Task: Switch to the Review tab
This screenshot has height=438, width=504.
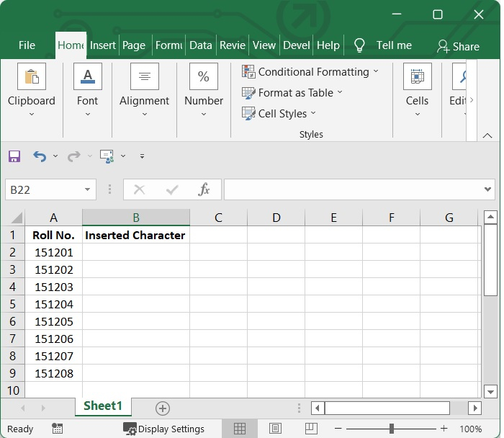Action: [x=233, y=45]
